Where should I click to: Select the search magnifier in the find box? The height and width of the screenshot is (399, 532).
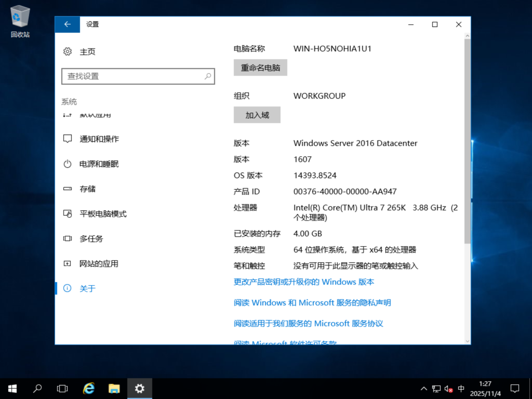click(208, 76)
